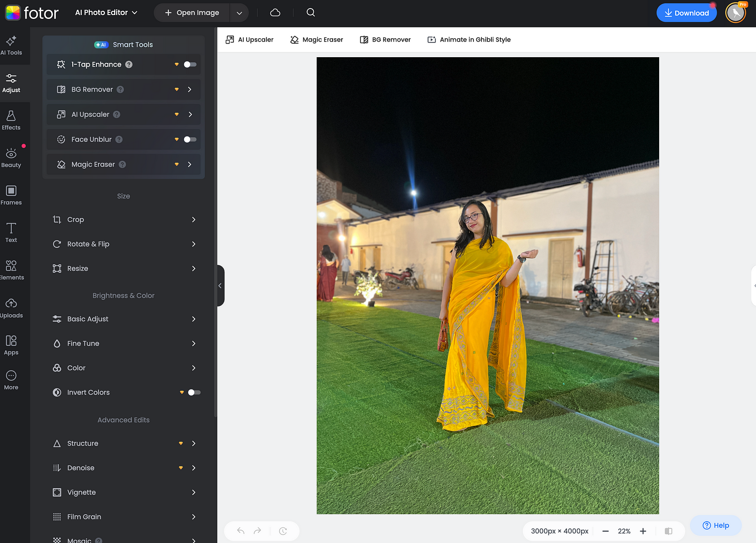This screenshot has height=543, width=756.
Task: Select Magic Eraser in top toolbar
Action: coord(317,40)
